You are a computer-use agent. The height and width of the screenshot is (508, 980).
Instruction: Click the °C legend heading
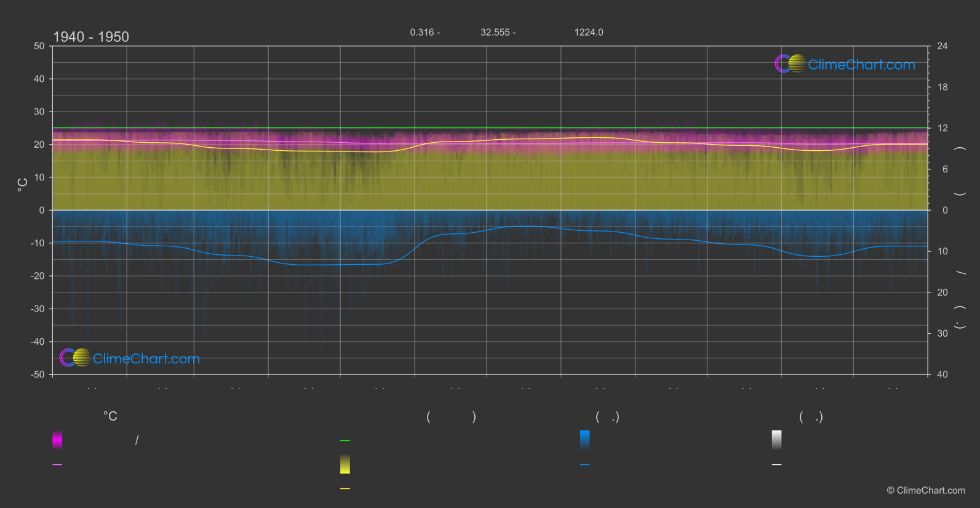pyautogui.click(x=110, y=417)
